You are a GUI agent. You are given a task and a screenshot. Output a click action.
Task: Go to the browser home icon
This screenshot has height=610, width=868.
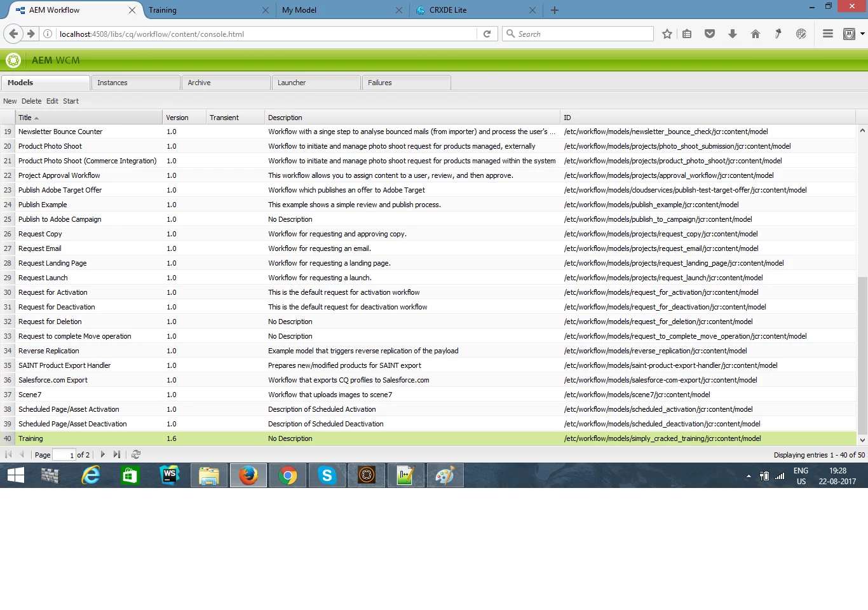[x=756, y=34]
